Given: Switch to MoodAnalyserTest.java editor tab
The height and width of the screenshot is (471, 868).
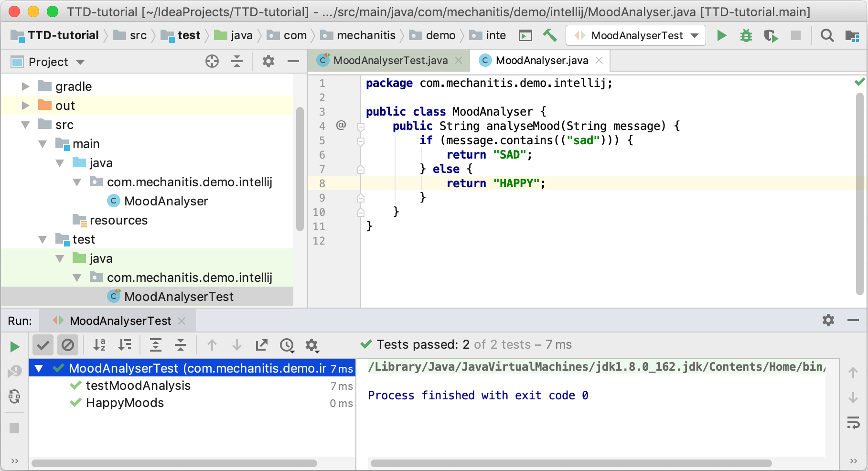Looking at the screenshot, I should (x=390, y=60).
